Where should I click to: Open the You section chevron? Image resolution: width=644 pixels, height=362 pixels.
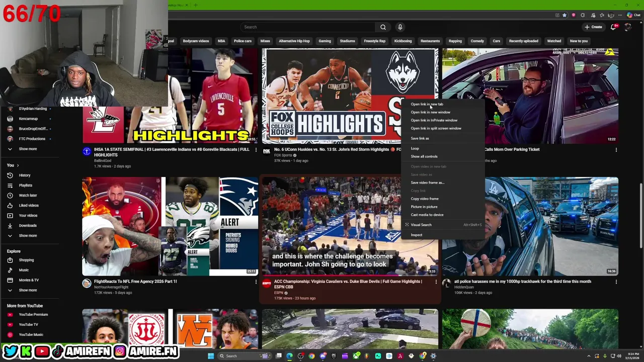[18, 165]
